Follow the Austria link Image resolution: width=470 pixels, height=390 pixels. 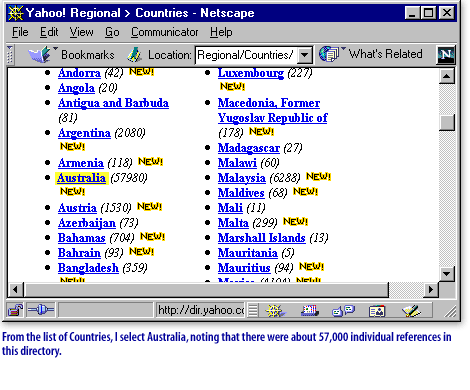(77, 208)
